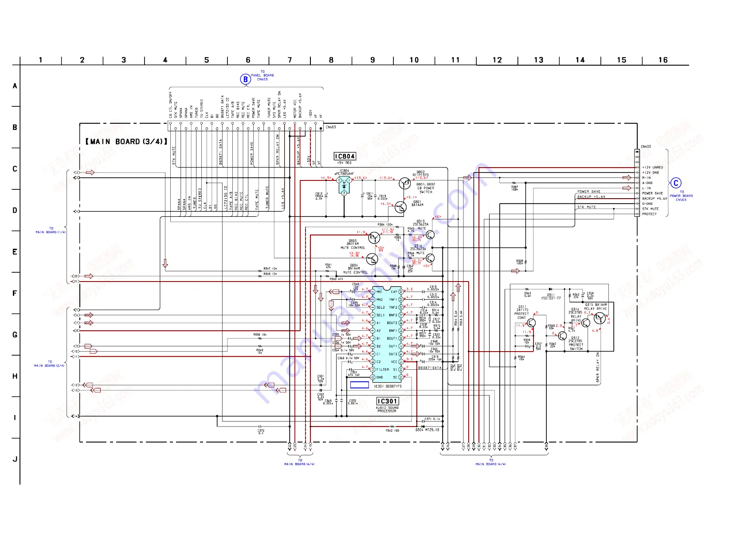The width and height of the screenshot is (745, 560).
Task: Click the +12V GND pin label
Action: [x=651, y=172]
